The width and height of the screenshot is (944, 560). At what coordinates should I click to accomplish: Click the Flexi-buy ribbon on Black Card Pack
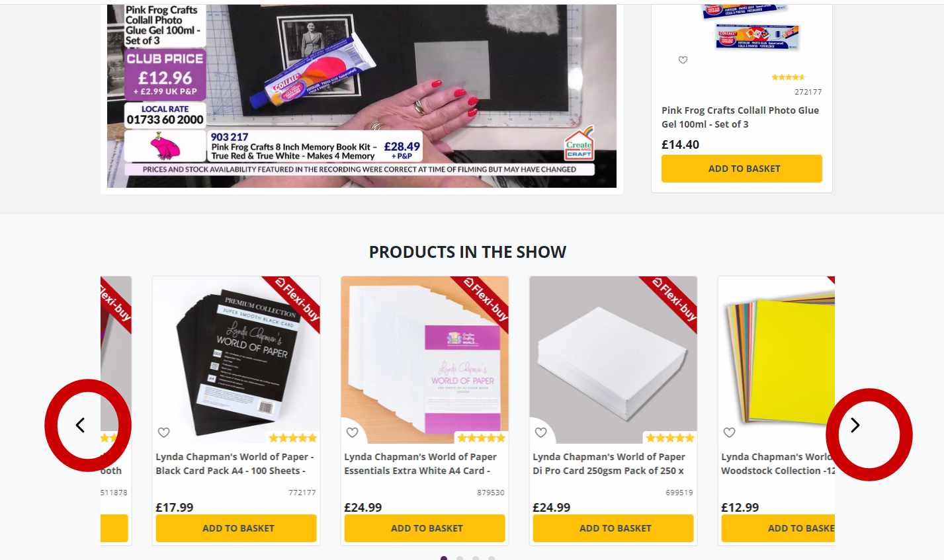[x=297, y=300]
